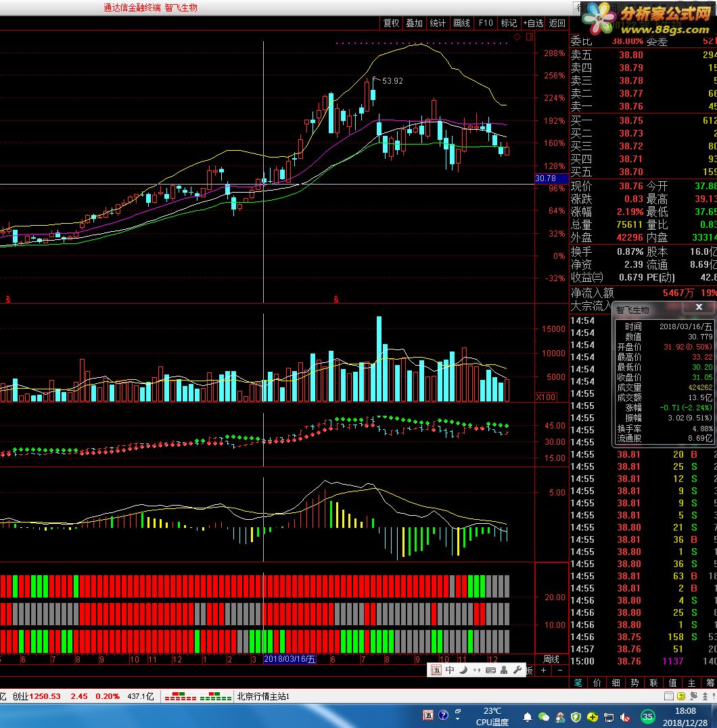This screenshot has width=717, height=728.
Task: Open the 值 tab
Action: pyautogui.click(x=672, y=683)
